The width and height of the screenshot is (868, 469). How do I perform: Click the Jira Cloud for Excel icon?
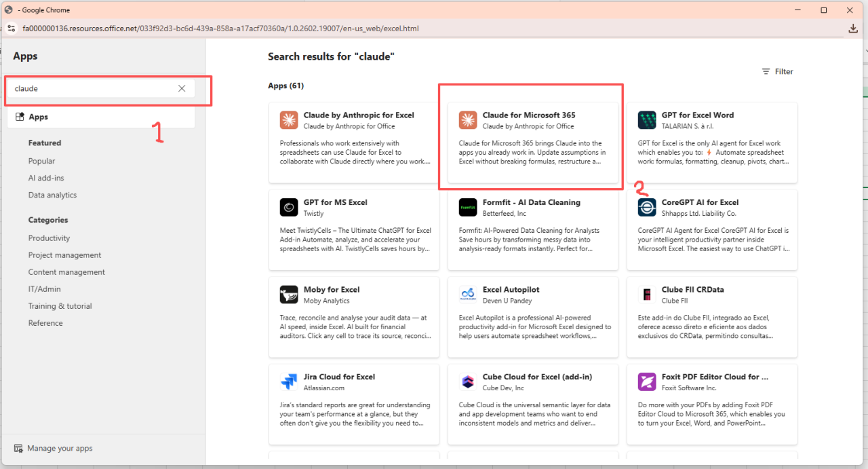289,381
